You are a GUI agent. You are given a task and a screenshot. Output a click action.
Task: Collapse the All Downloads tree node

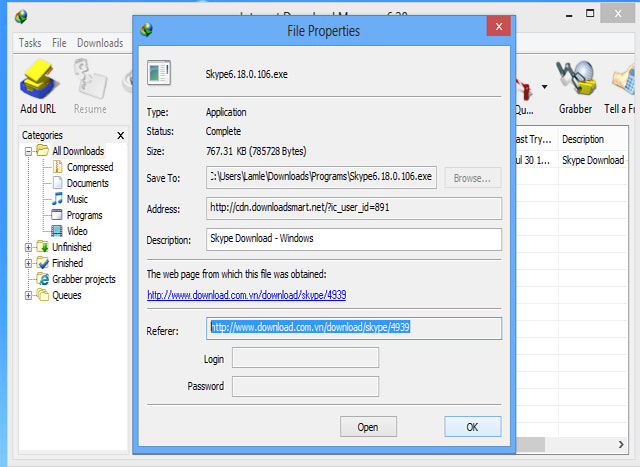[x=28, y=151]
